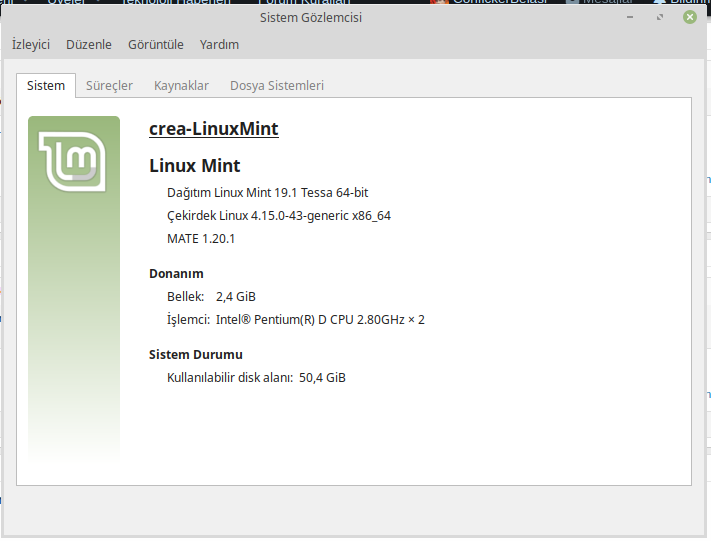Minimize the Sistem Gözlemcisi window
This screenshot has width=711, height=541.
pos(630,17)
